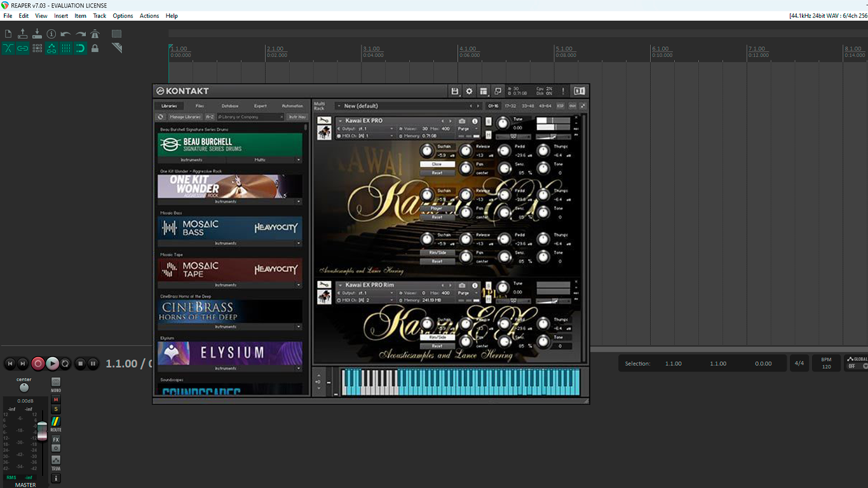Collapse the Kawai EX PRO Rim instrument header arrow
This screenshot has width=868, height=488.
[340, 285]
